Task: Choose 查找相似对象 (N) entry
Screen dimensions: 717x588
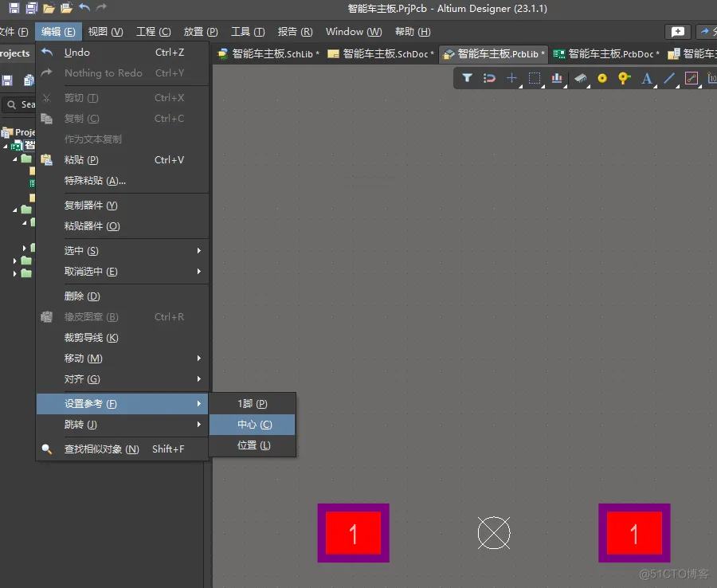Action: point(123,449)
